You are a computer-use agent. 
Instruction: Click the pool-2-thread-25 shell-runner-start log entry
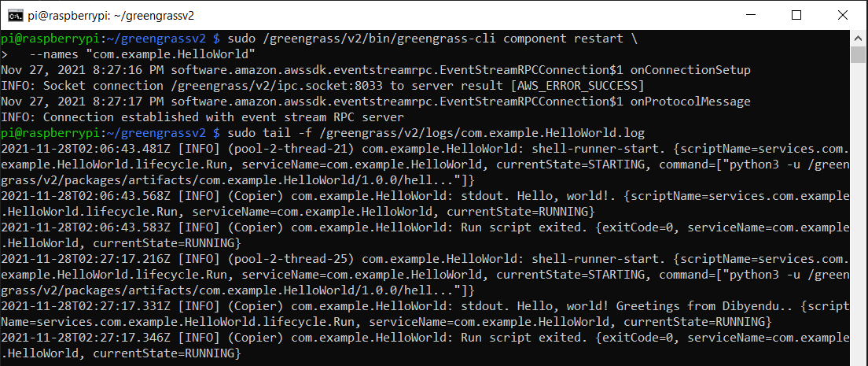[x=425, y=275]
